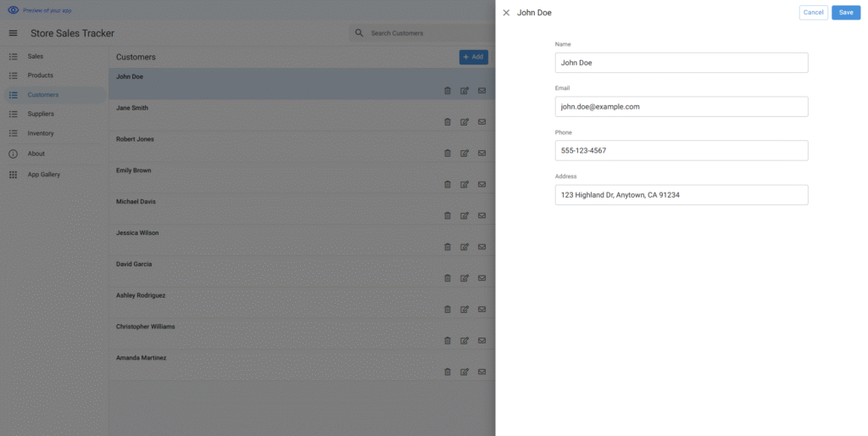Click the Cancel button
Screen dimensions: 868x436
click(813, 13)
